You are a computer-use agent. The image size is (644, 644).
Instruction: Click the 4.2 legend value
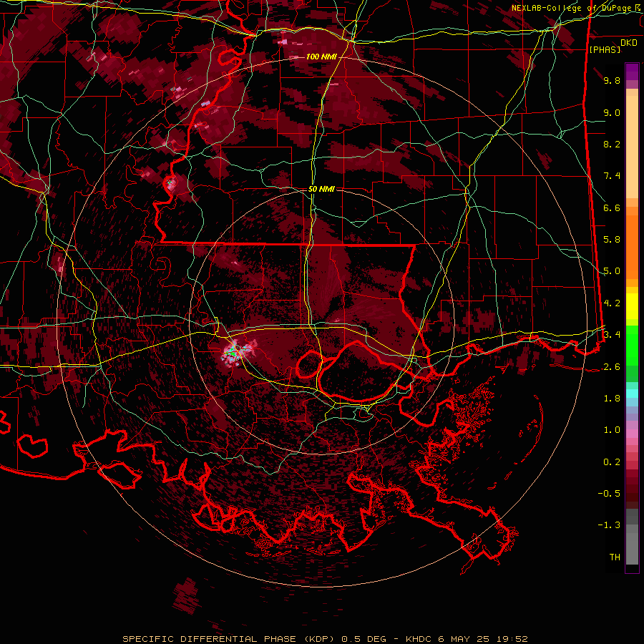pyautogui.click(x=612, y=303)
